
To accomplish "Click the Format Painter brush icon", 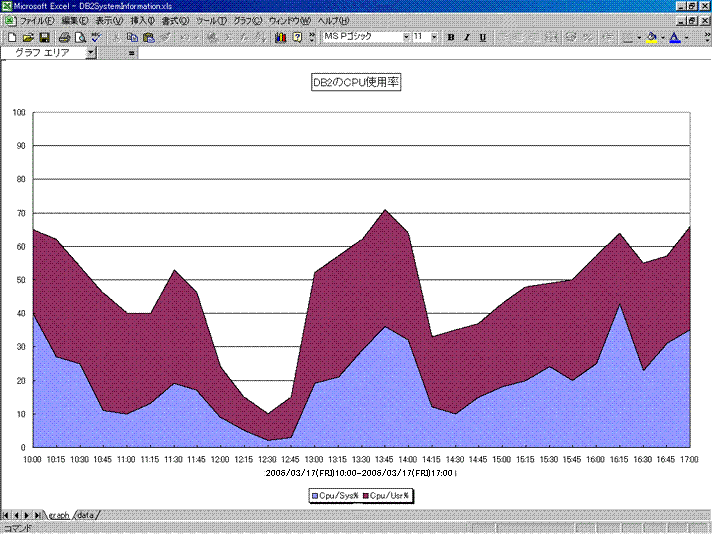I will click(165, 38).
